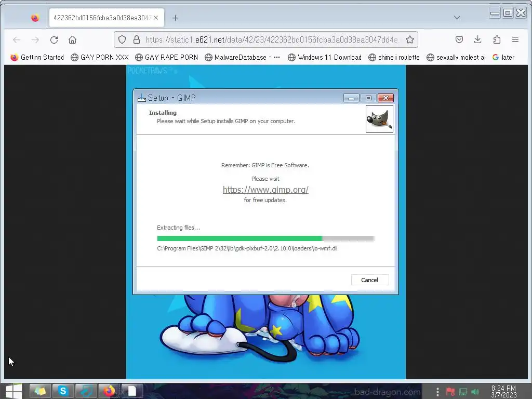Open File Explorer from the taskbar

point(40,391)
